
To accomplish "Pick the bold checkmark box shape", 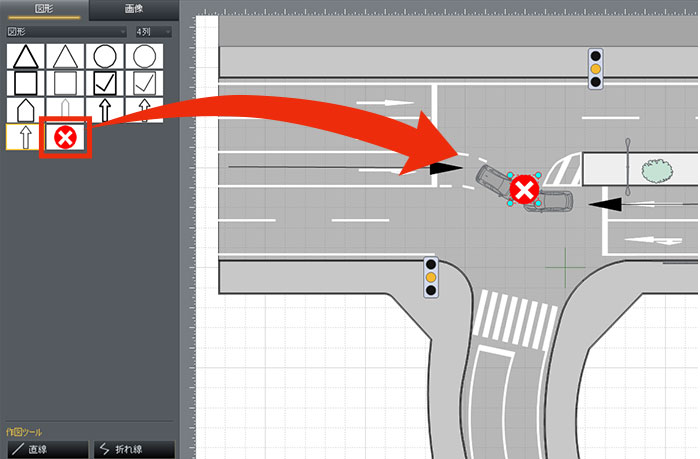I will click(x=105, y=82).
